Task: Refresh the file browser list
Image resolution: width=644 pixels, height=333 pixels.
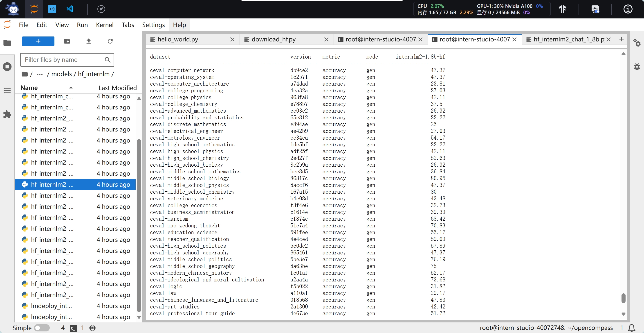Action: click(x=110, y=41)
